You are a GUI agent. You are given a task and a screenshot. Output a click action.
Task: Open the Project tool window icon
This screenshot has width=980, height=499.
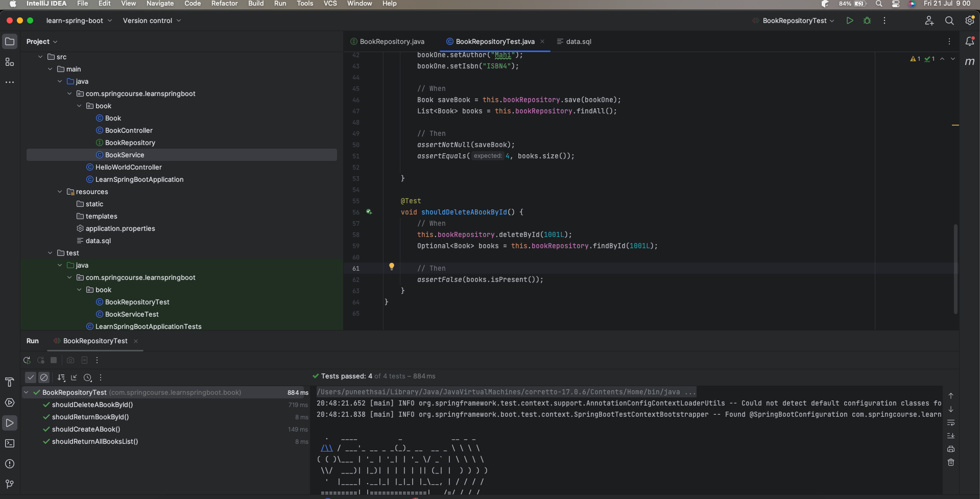[10, 41]
